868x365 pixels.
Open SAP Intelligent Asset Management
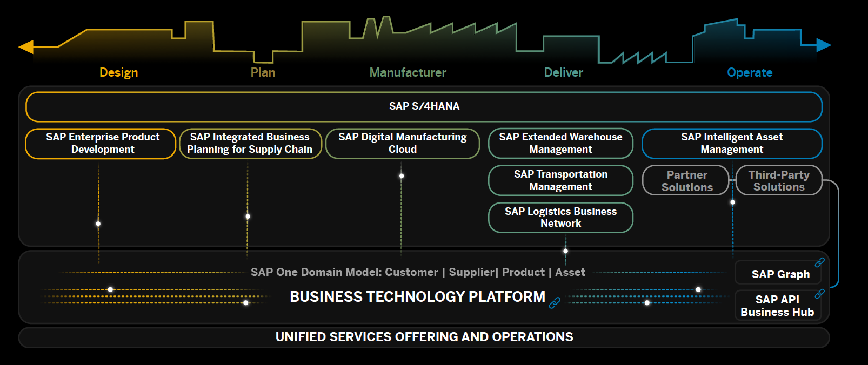tap(731, 143)
